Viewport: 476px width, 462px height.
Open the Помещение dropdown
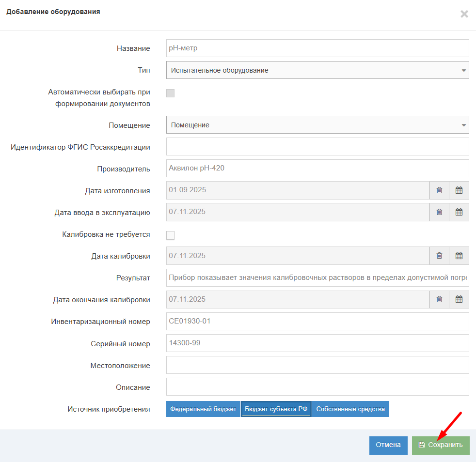317,125
